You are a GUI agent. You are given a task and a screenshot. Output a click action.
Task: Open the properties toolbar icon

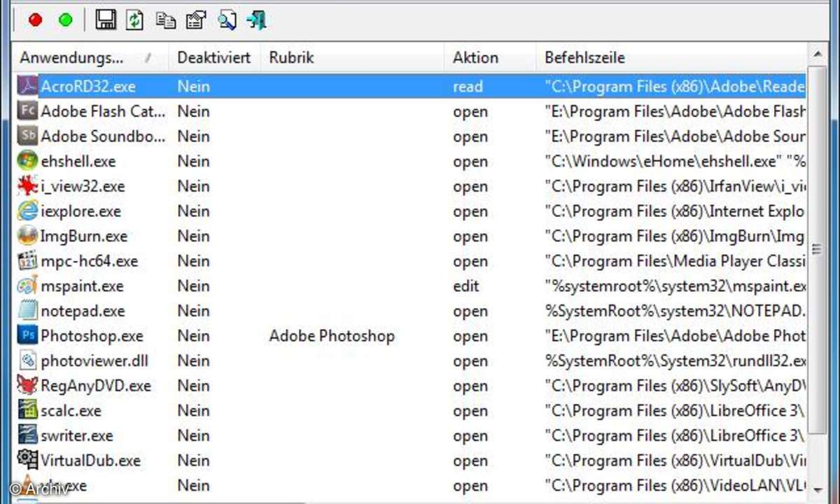pos(196,20)
